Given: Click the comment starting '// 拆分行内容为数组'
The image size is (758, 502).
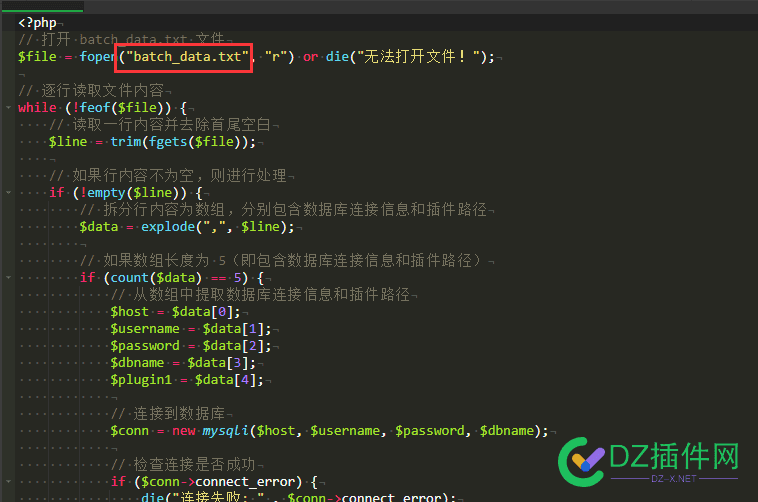Looking at the screenshot, I should [x=284, y=209].
